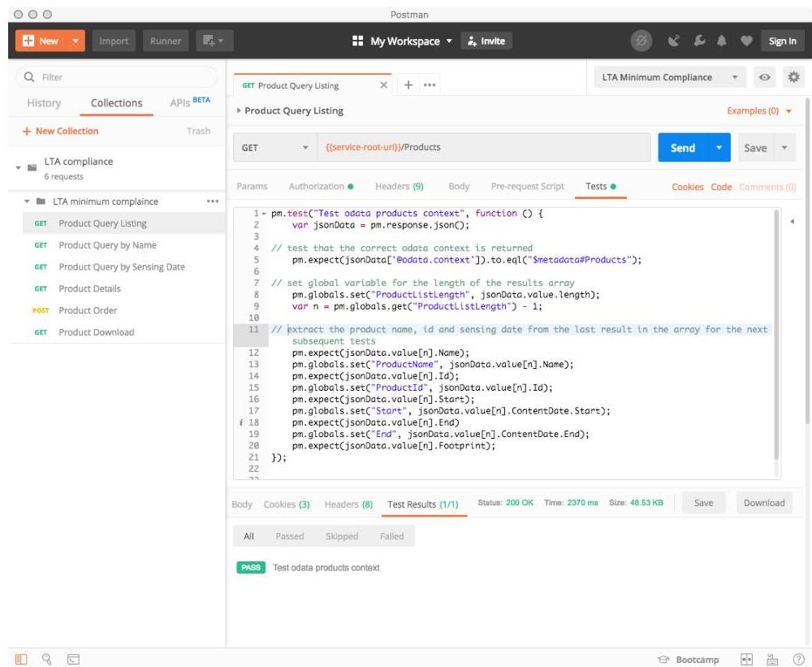The height and width of the screenshot is (667, 812).
Task: Click the New Collection plus link
Action: pyautogui.click(x=60, y=131)
